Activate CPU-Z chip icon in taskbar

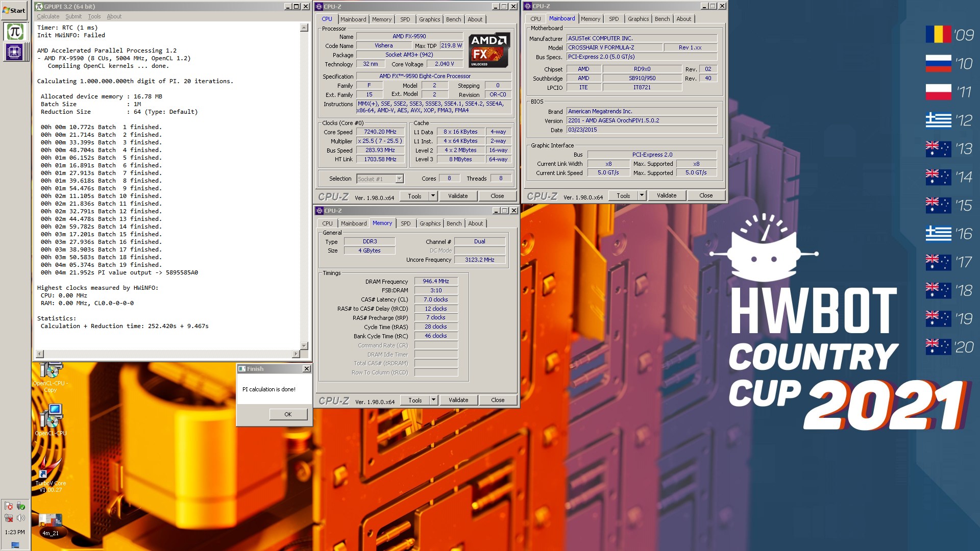tap(15, 52)
